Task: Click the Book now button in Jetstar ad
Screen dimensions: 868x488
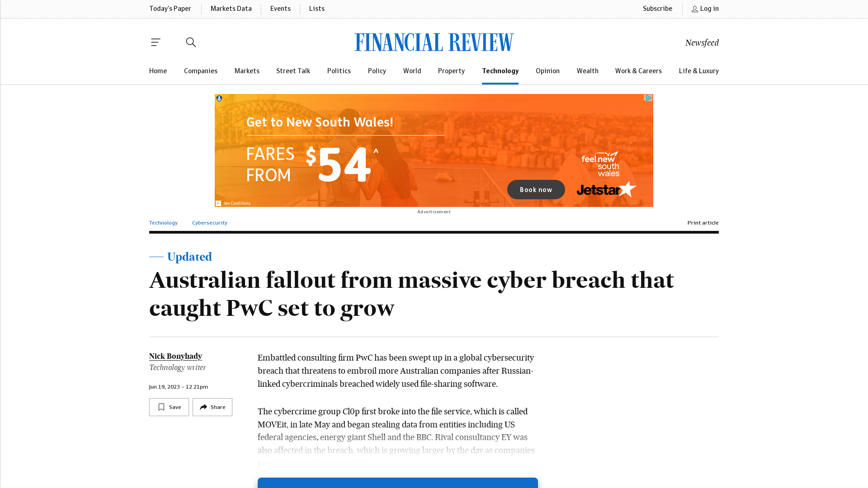Action: [x=535, y=189]
